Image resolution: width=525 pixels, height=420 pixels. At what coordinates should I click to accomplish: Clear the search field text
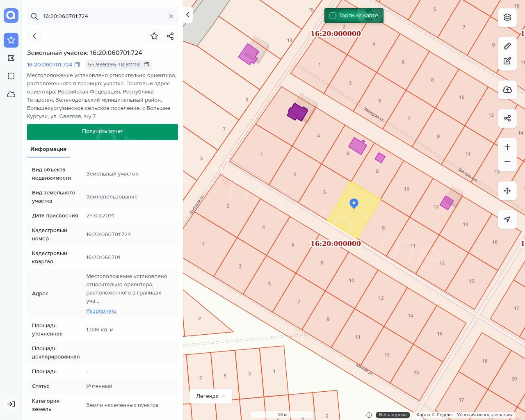(171, 16)
